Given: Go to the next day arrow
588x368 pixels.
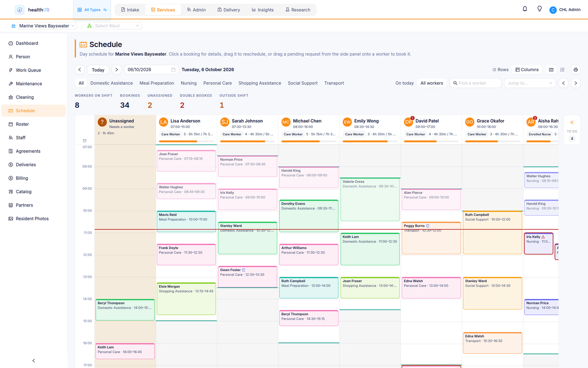Looking at the screenshot, I should 116,70.
